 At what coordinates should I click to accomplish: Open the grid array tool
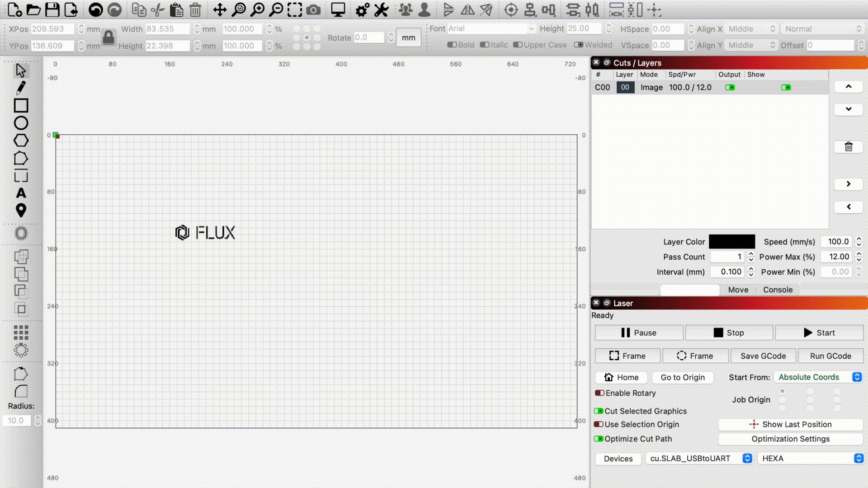pos(21,333)
